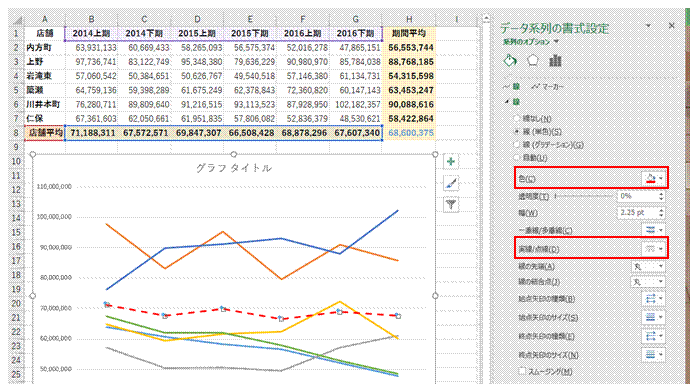Close the データ系列の書式設定 pane
Viewport: 698px width, 390px height.
point(671,26)
